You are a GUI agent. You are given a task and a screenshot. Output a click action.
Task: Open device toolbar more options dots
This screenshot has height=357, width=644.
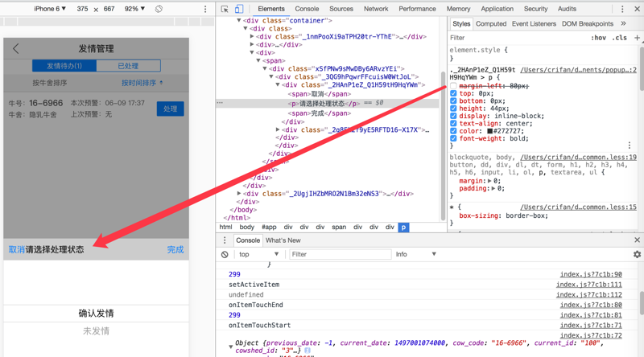click(205, 9)
